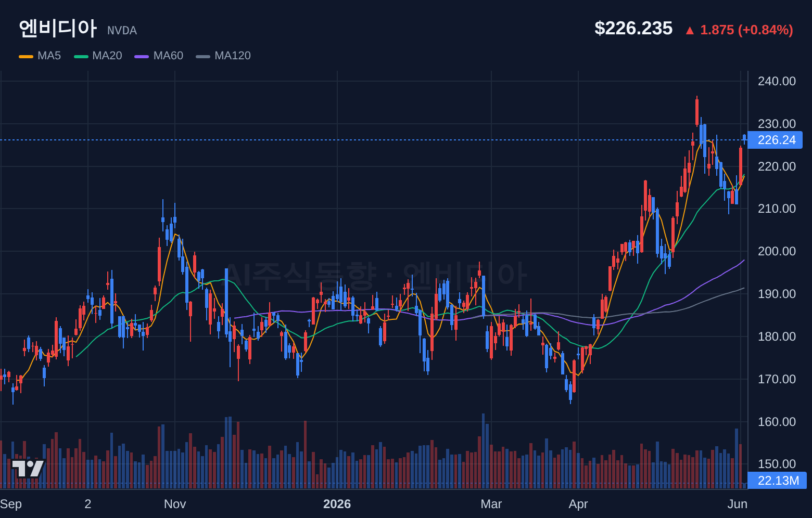This screenshot has height=518, width=812.
Task: Click the Nov time axis label
Action: coord(175,504)
